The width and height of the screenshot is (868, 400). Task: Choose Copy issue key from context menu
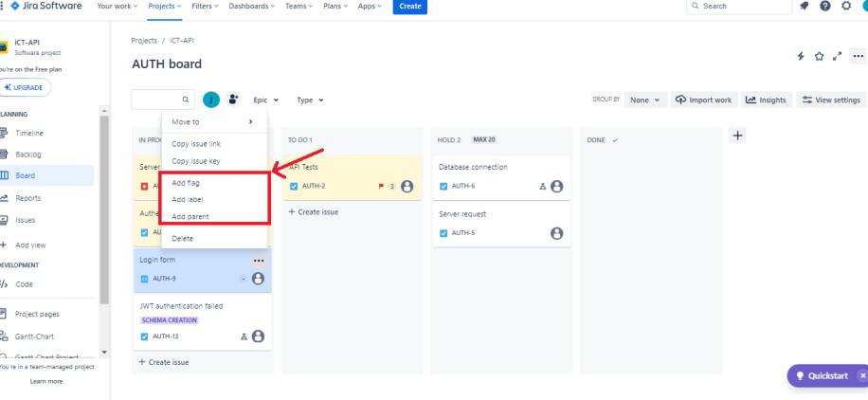coord(214,161)
